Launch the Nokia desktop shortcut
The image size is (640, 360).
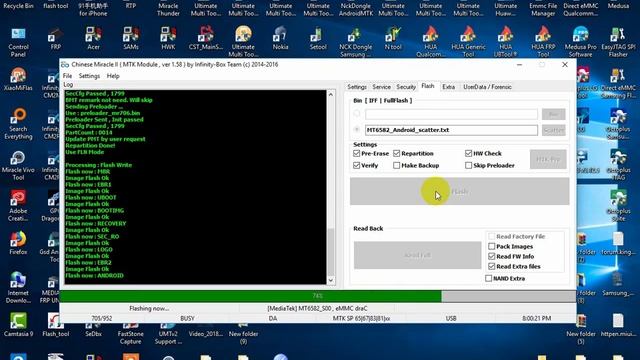point(280,39)
